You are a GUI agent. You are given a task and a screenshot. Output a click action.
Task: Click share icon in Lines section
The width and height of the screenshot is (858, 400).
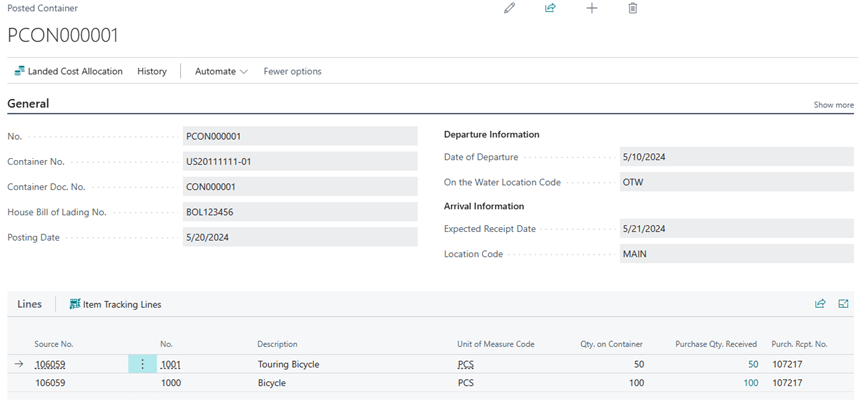tap(820, 304)
